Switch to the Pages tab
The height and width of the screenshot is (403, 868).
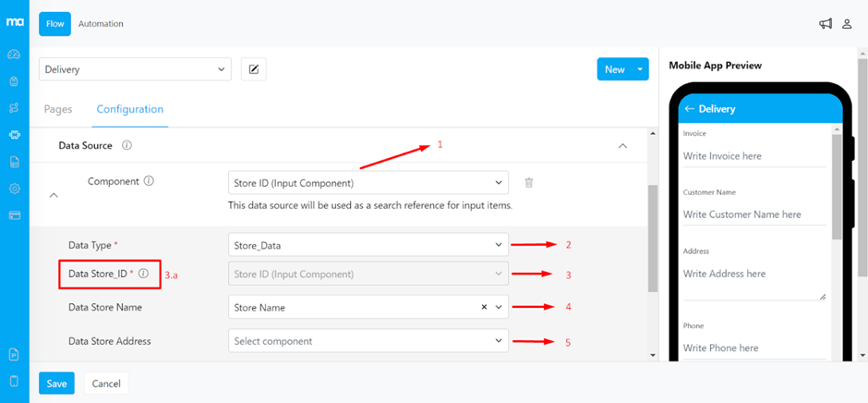tap(58, 109)
